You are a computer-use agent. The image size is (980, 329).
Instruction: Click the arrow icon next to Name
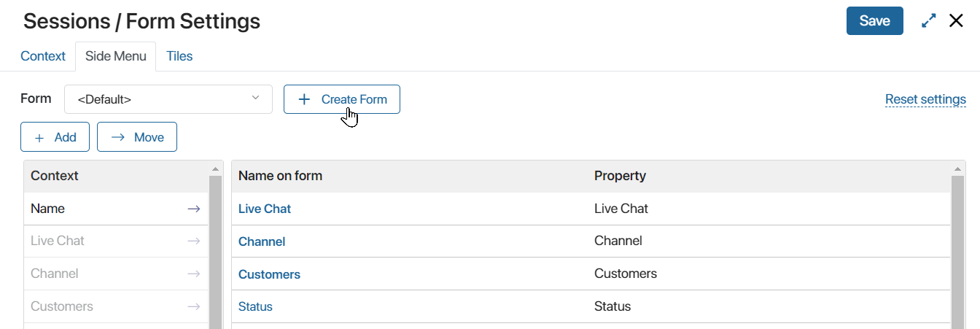click(x=193, y=209)
